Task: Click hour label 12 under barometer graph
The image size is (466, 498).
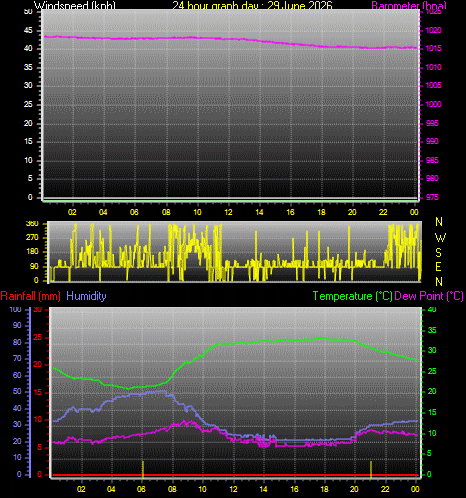Action: click(228, 212)
